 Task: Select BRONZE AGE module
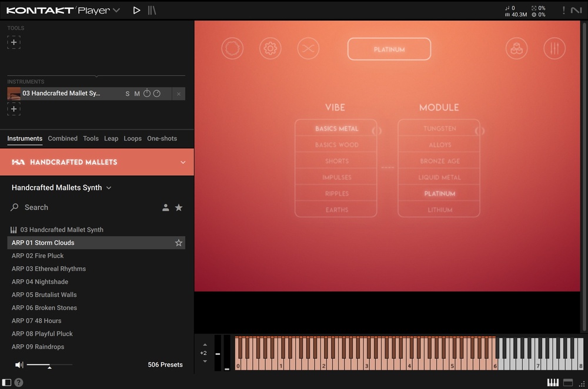[x=439, y=161]
